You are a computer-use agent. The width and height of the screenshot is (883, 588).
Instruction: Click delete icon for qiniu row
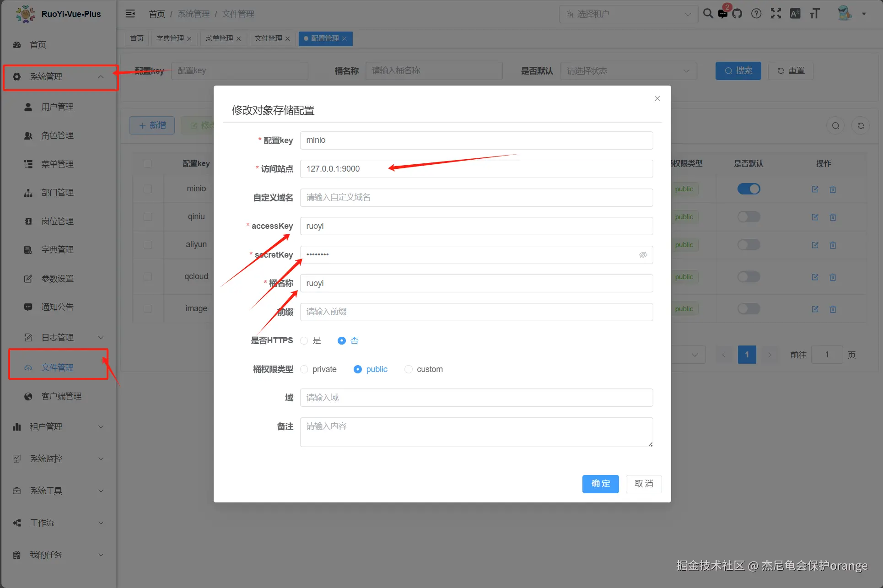tap(833, 217)
